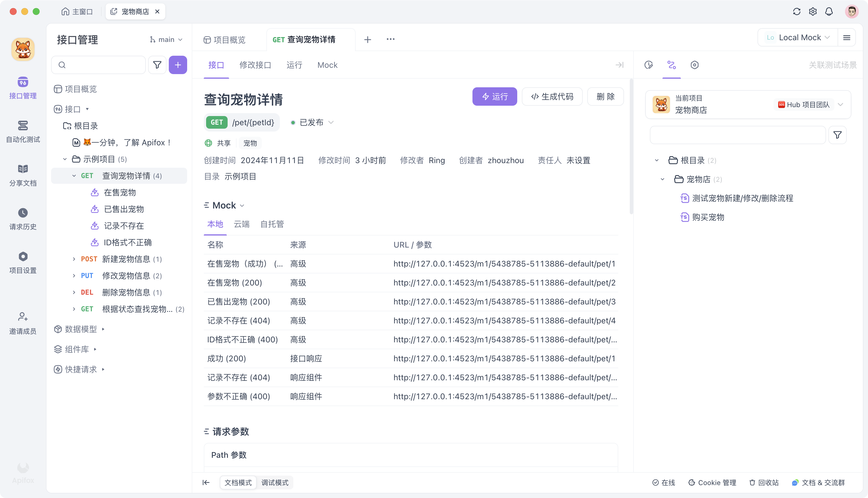Open the 请求历史 sidebar icon
Viewport: 868px width, 498px height.
pos(23,219)
